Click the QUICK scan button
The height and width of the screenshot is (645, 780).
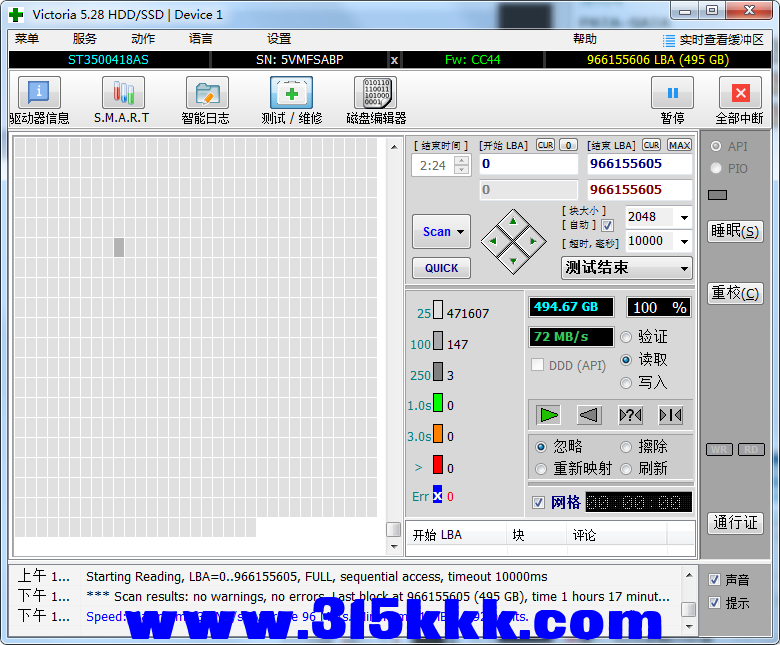(441, 268)
